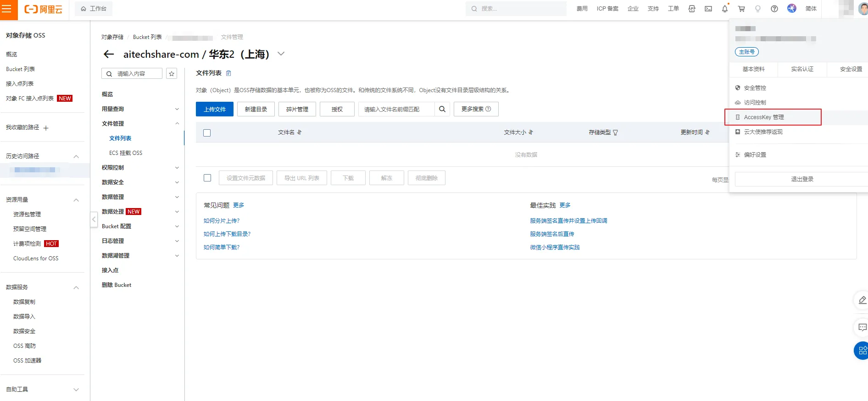The height and width of the screenshot is (401, 868).
Task: Click the search magnifier for file name prefix
Action: pyautogui.click(x=442, y=109)
